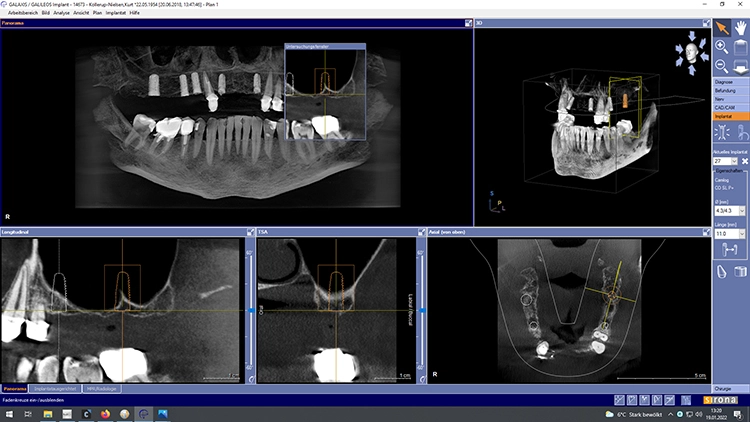Viewport: 750px width, 422px height.
Task: Delete the current implant with X icon
Action: (x=745, y=161)
